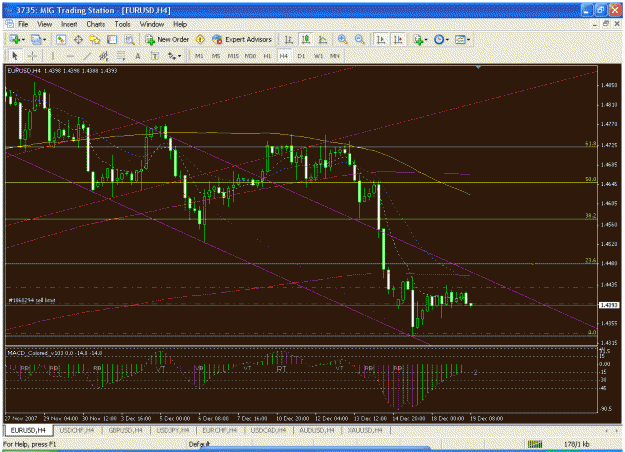Open the Templates icon
Screen dimensions: 625x452
click(460, 39)
